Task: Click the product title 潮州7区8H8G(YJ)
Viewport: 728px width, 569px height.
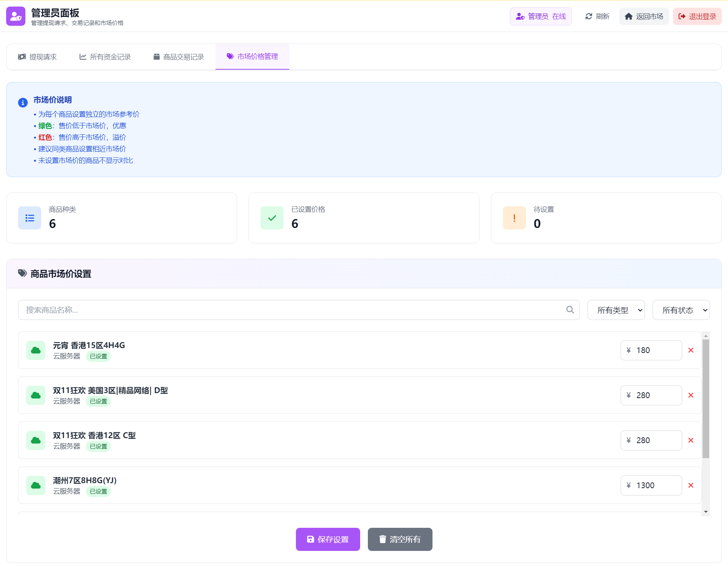Action: [85, 480]
